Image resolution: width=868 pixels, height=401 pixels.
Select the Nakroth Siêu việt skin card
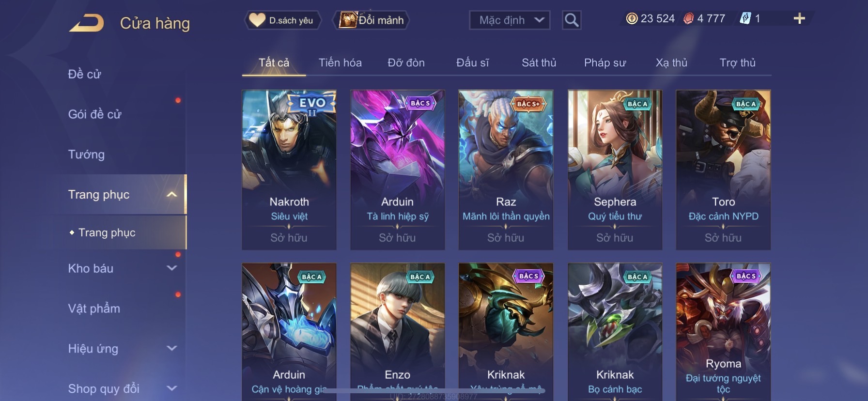click(289, 170)
